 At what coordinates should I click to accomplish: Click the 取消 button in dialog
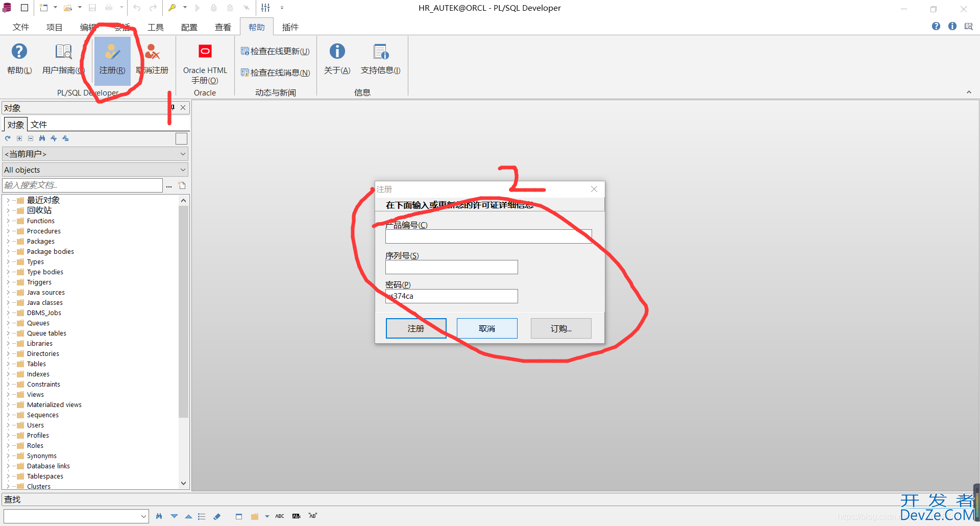(x=487, y=328)
